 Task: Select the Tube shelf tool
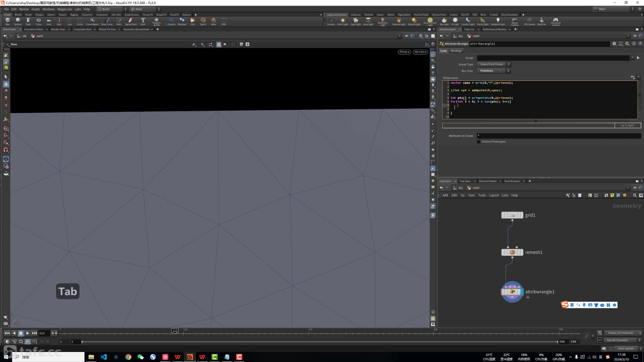pos(28,21)
